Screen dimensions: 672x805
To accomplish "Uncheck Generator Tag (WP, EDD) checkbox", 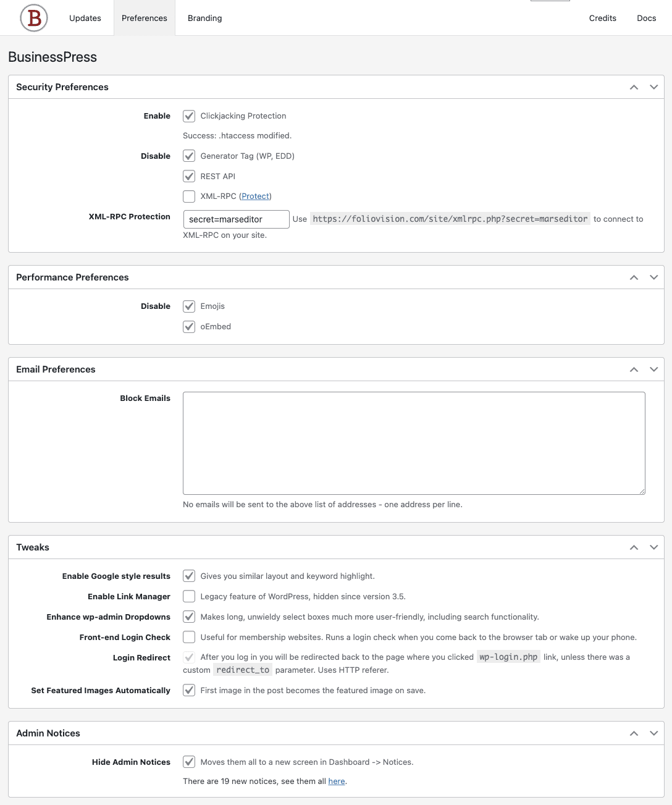I will coord(189,156).
